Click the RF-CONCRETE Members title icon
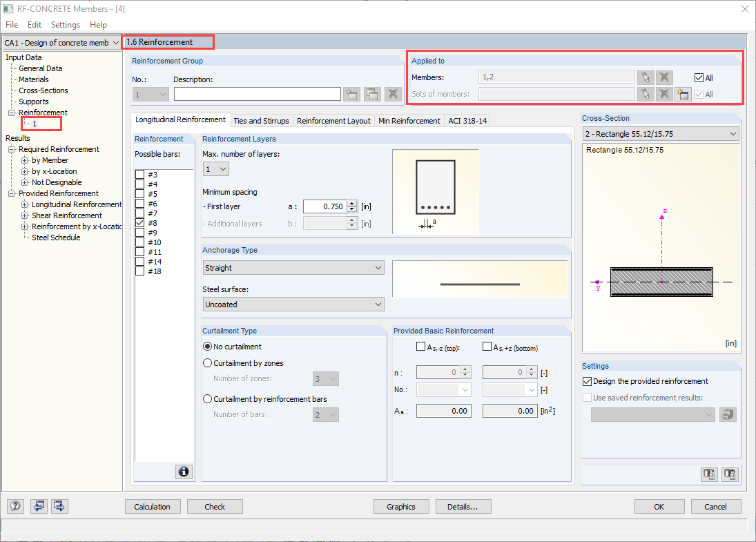 pyautogui.click(x=8, y=9)
